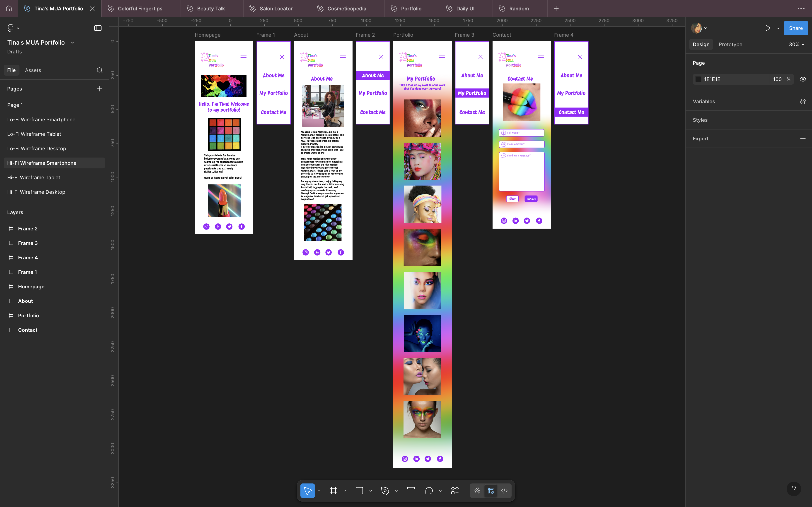Open the Actions resources tool
The height and width of the screenshot is (507, 812).
tap(455, 491)
